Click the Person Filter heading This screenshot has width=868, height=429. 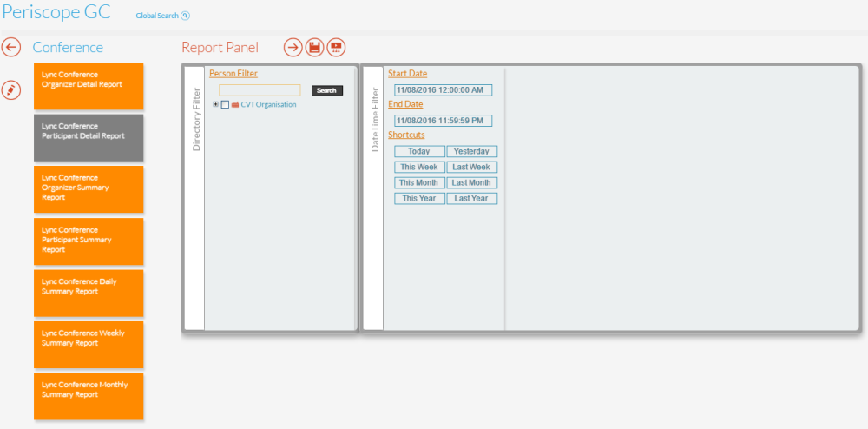(x=233, y=73)
